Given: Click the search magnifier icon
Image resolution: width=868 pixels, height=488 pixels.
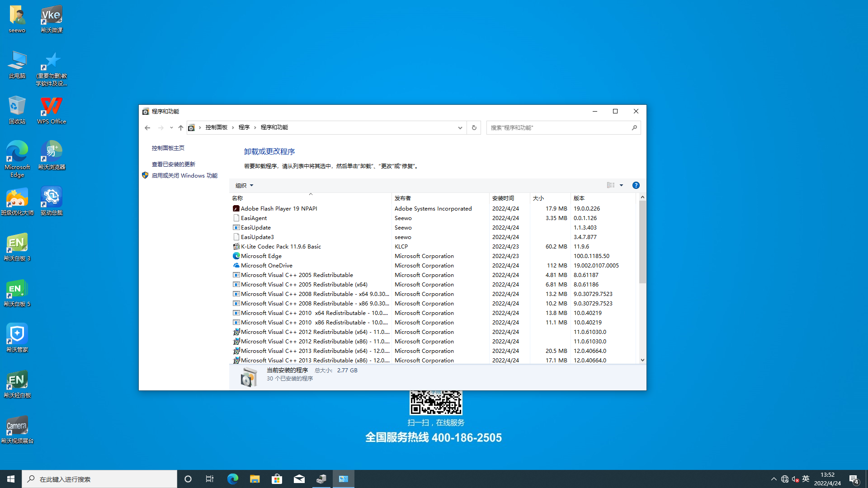Looking at the screenshot, I should tap(634, 128).
